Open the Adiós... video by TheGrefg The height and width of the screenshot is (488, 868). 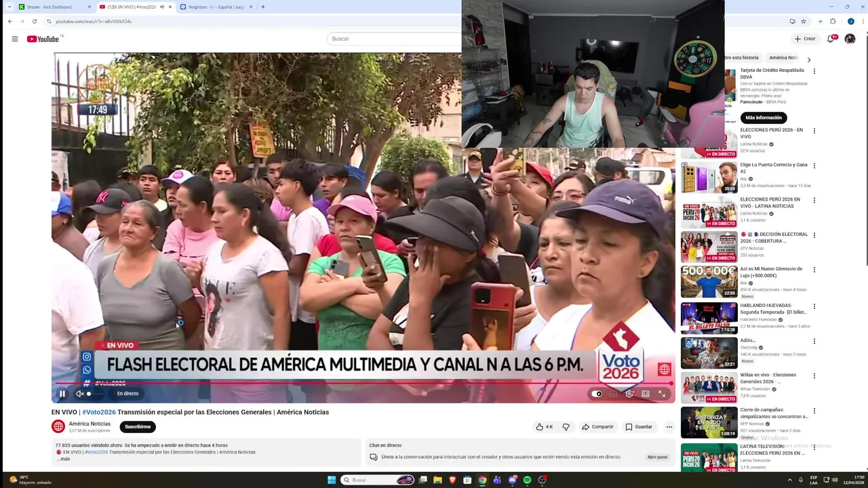[x=748, y=341]
